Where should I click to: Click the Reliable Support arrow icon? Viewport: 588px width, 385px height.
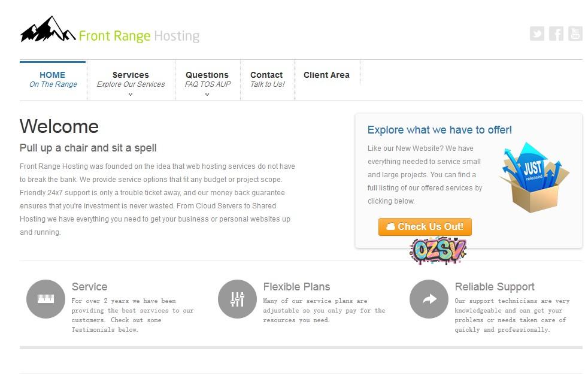coord(429,299)
